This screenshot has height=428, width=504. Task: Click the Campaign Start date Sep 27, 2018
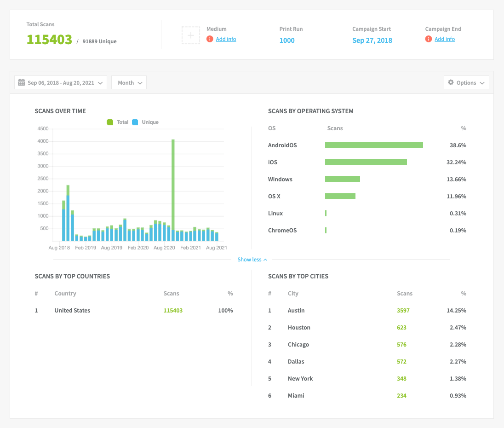point(372,40)
